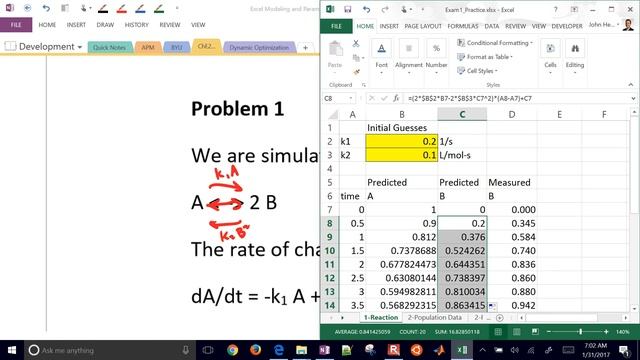Click the Paste clipboard icon in Excel
Image resolution: width=640 pixels, height=360 pixels.
pyautogui.click(x=336, y=49)
